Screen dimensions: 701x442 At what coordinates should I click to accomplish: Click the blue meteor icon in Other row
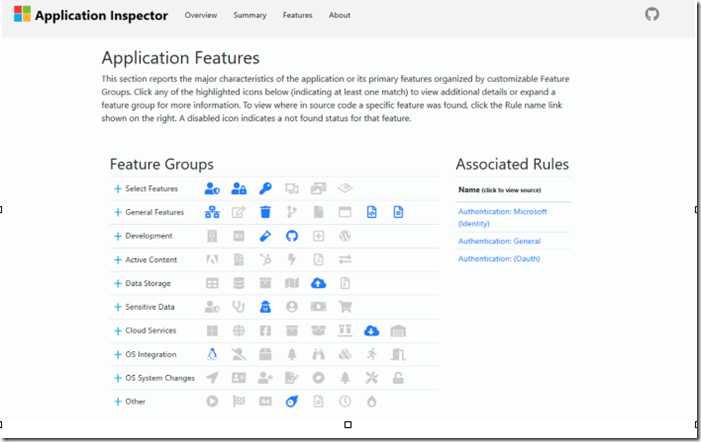[291, 401]
